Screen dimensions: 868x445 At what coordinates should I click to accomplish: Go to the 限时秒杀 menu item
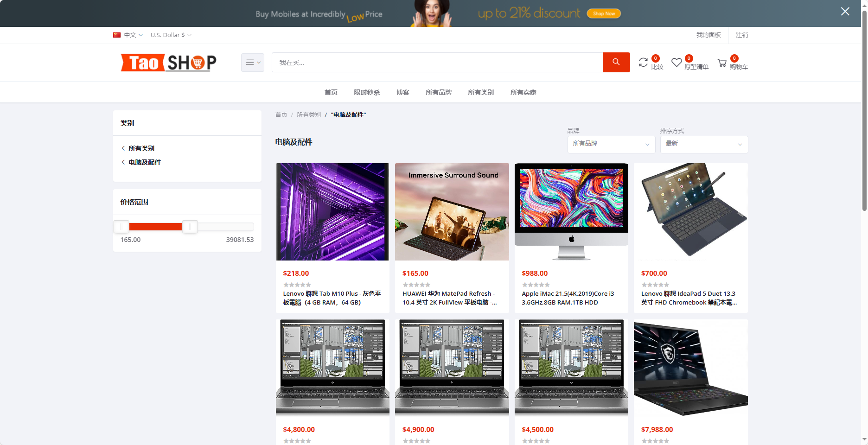[x=367, y=92]
